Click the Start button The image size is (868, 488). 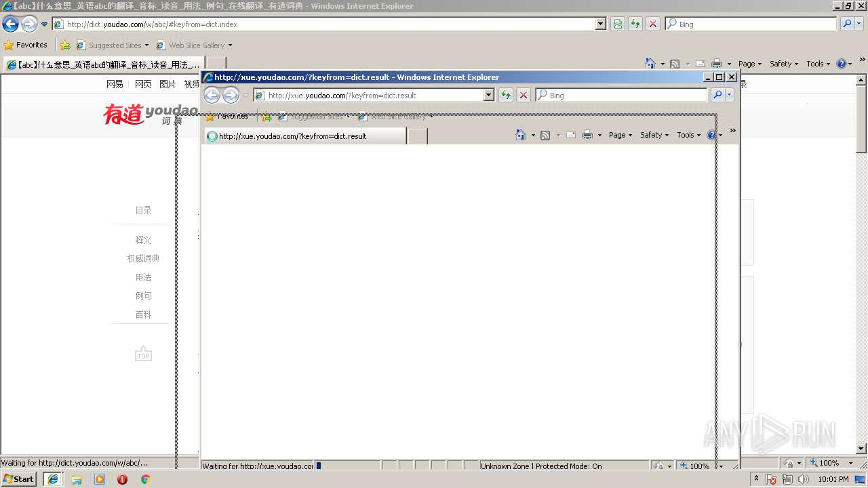click(x=19, y=479)
